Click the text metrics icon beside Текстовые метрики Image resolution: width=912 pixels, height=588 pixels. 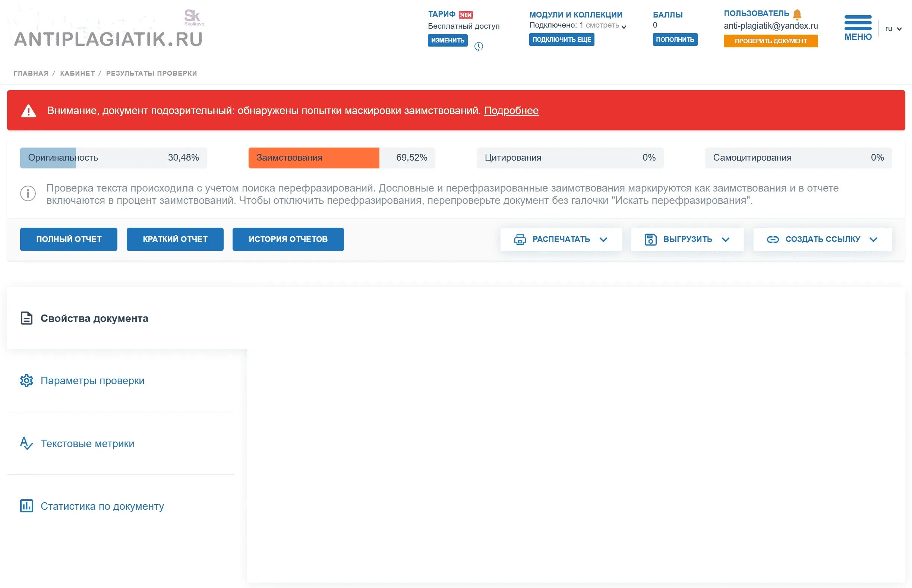tap(26, 443)
